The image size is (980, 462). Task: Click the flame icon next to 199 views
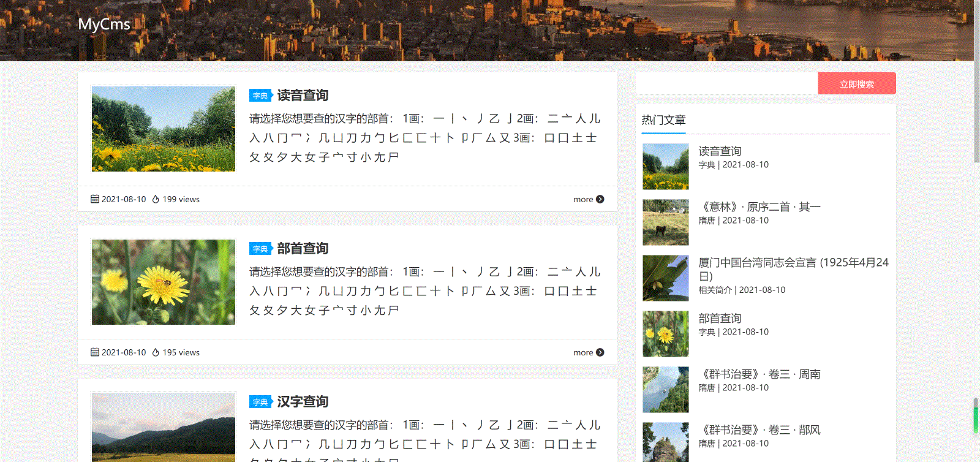point(156,199)
